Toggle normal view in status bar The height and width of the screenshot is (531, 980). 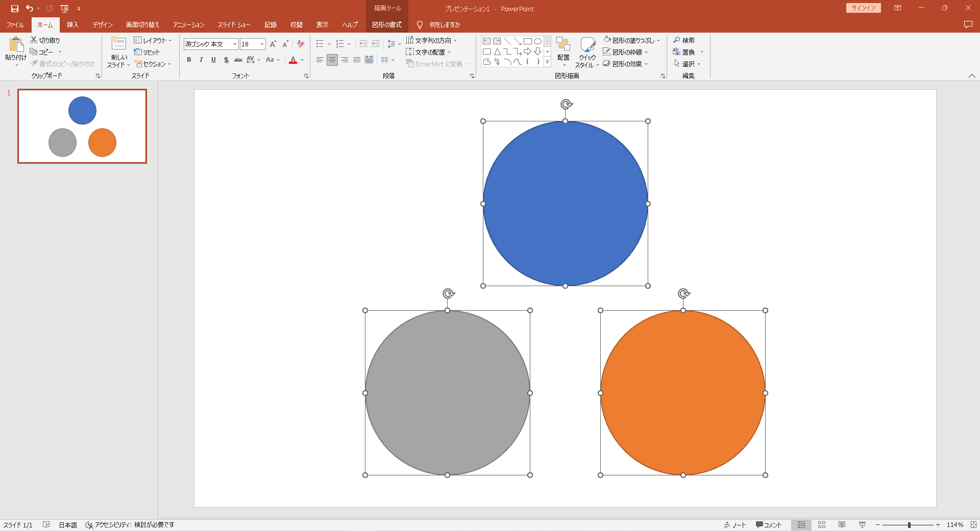point(801,525)
